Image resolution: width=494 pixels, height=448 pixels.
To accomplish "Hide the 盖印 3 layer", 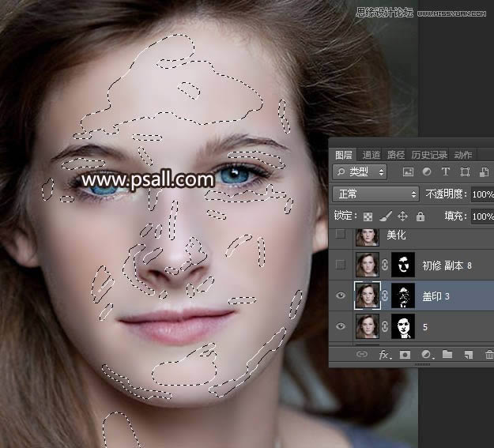I will point(341,296).
